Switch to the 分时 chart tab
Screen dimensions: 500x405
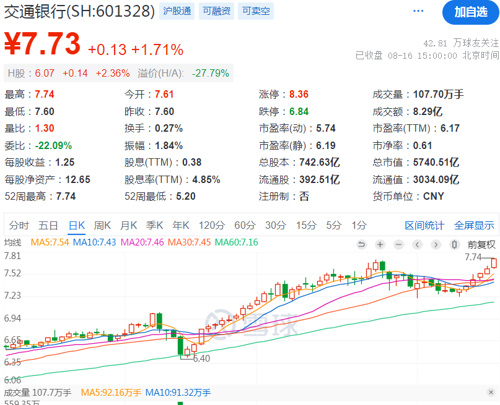(19, 226)
